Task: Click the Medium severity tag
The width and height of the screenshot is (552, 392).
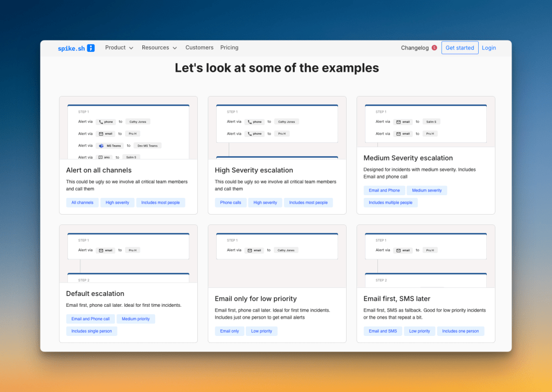Action: [x=427, y=190]
